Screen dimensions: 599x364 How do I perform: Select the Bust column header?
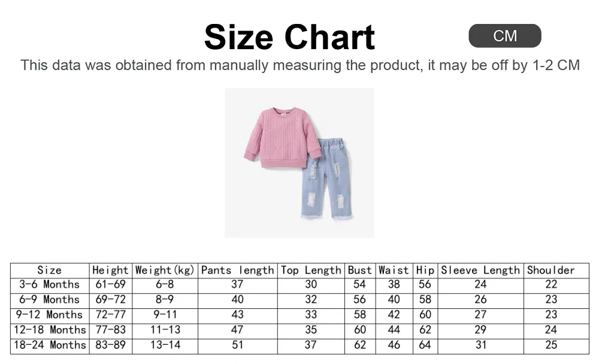tap(360, 271)
